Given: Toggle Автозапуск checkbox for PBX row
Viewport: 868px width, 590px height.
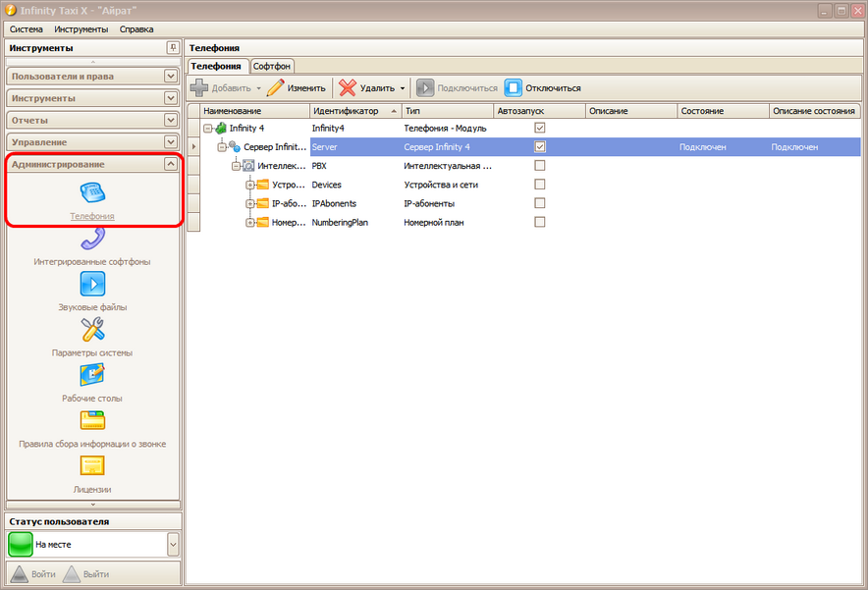Looking at the screenshot, I should (x=540, y=166).
